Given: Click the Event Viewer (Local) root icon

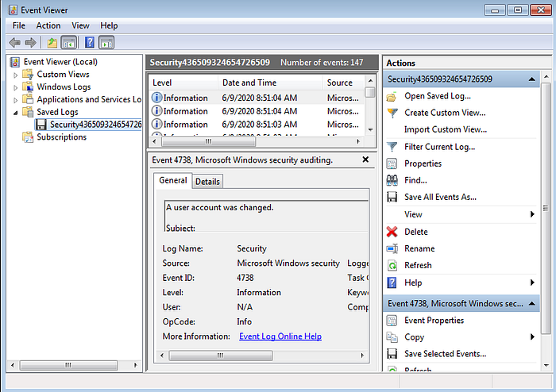Looking at the screenshot, I should (15, 62).
